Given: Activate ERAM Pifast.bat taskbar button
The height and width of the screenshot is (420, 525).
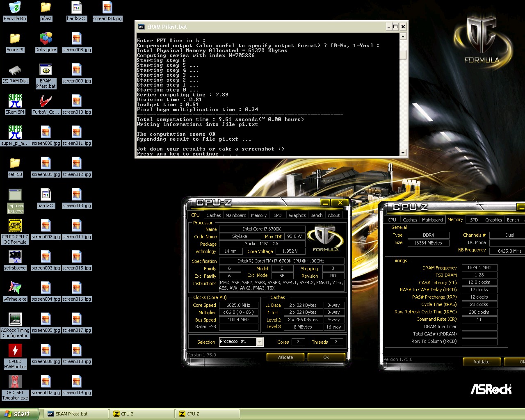Looking at the screenshot, I should (x=76, y=414).
